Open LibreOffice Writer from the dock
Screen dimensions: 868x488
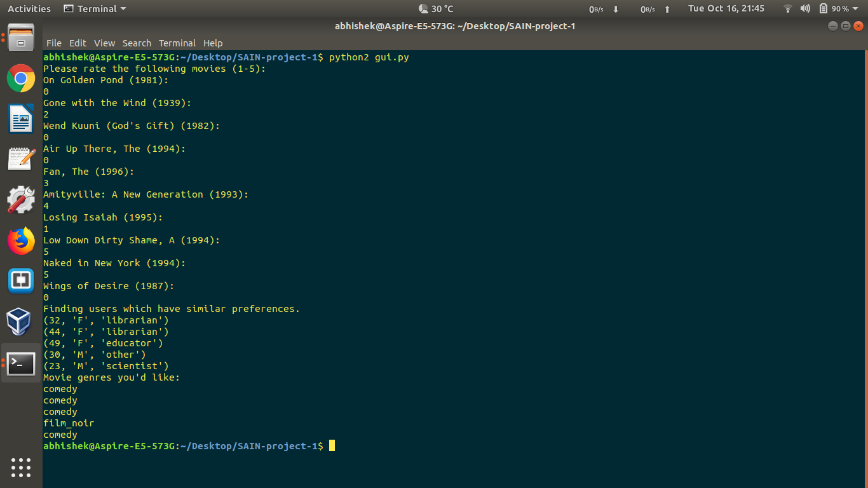click(x=21, y=119)
